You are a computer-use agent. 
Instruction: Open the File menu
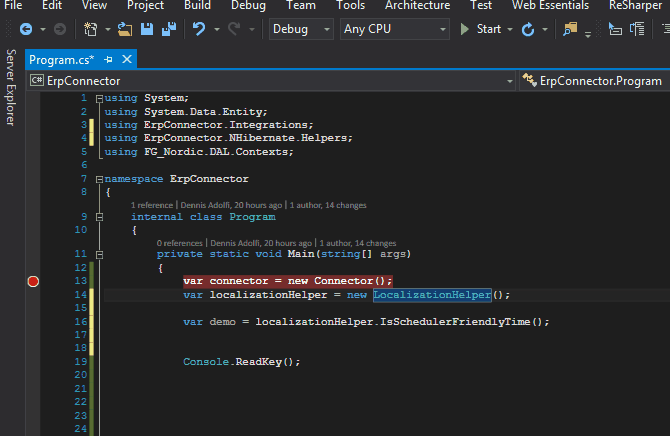(13, 5)
